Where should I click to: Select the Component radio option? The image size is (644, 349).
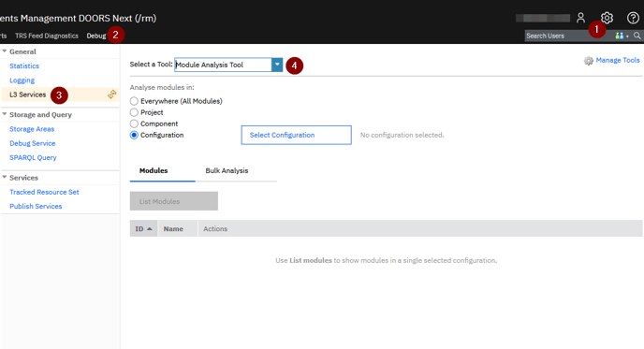point(134,124)
